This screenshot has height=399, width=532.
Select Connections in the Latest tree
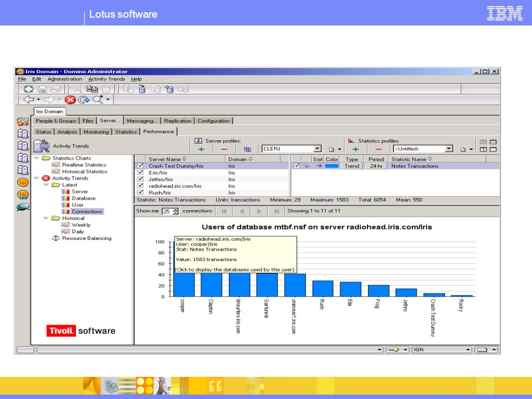point(87,211)
